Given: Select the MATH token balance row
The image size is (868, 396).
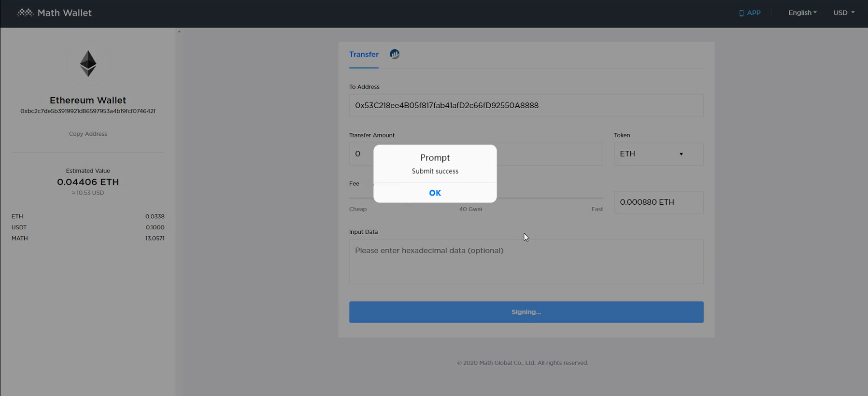Looking at the screenshot, I should (x=88, y=239).
